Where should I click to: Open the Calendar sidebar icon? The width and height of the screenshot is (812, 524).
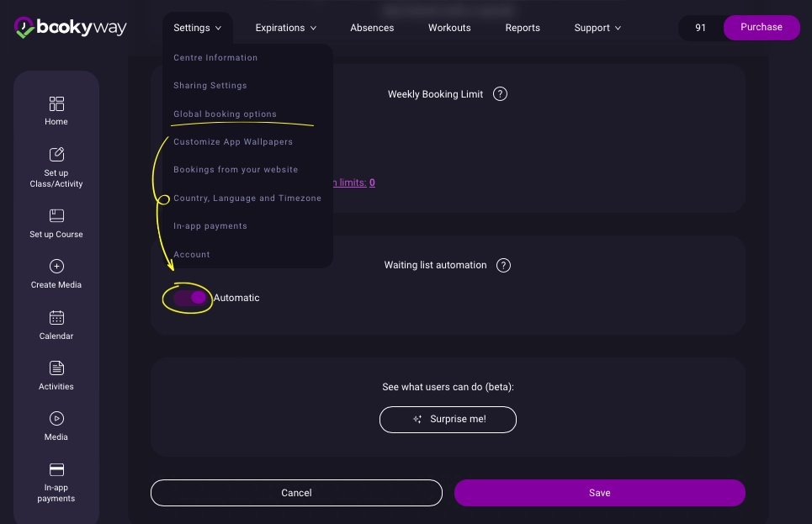coord(56,318)
